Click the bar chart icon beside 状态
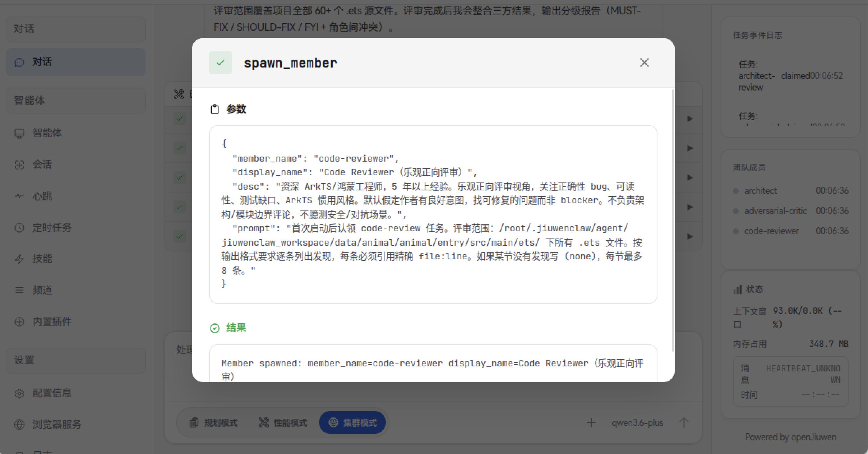The image size is (868, 454). [737, 289]
